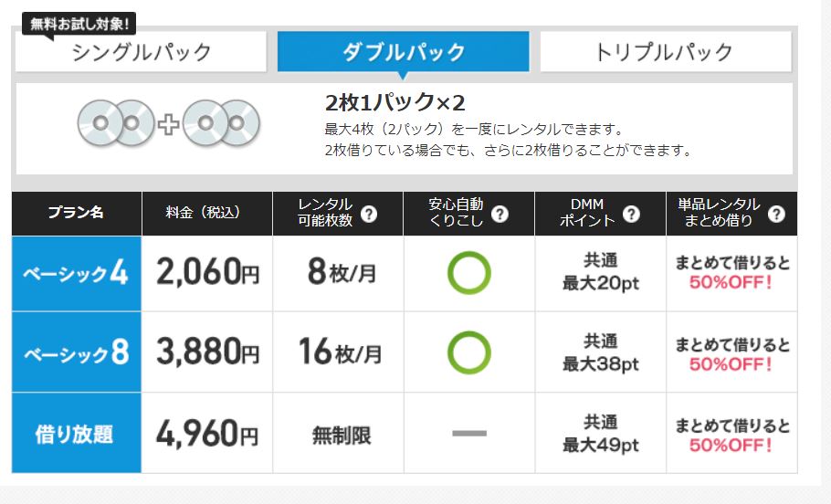This screenshot has height=504, width=831.
Task: Click the 無料お試し対象! badge
Action: click(79, 24)
